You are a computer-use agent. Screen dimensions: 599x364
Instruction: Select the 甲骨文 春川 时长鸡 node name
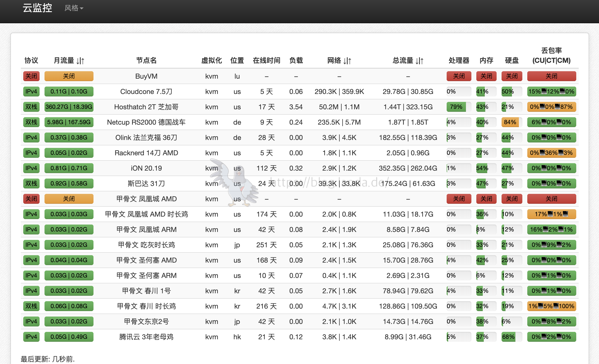(146, 306)
